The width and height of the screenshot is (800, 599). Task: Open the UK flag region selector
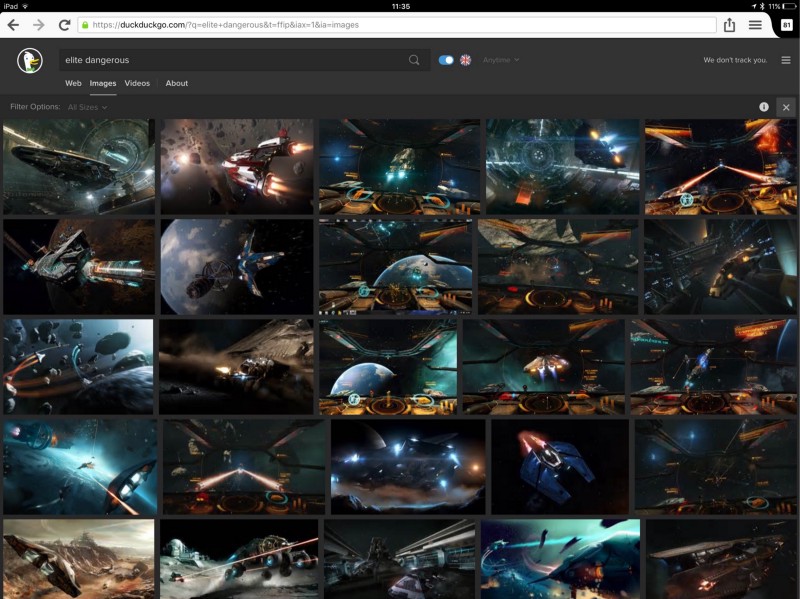465,60
